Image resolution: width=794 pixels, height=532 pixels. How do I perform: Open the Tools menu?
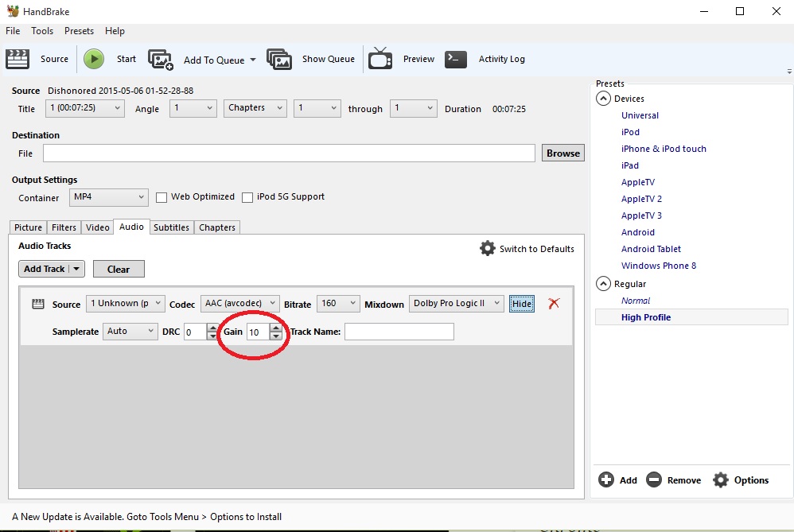(x=42, y=31)
